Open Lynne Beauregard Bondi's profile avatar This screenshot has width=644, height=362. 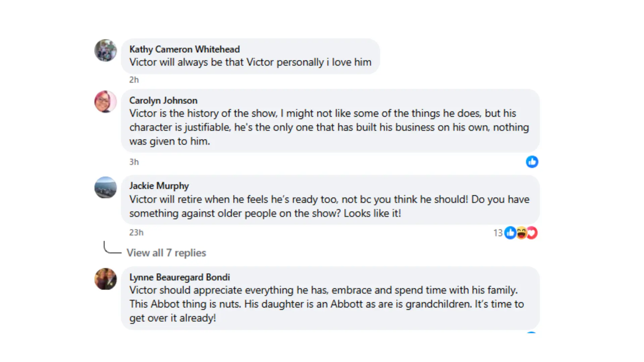[106, 279]
